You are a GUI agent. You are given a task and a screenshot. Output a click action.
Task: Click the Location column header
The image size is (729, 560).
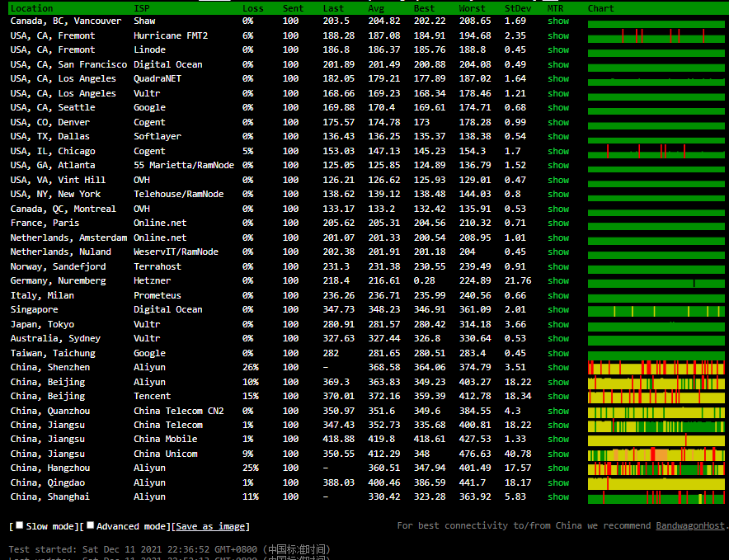[x=31, y=8]
